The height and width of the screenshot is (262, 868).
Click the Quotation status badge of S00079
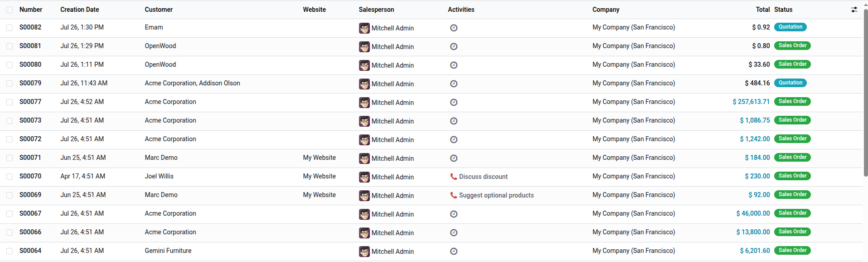point(790,83)
